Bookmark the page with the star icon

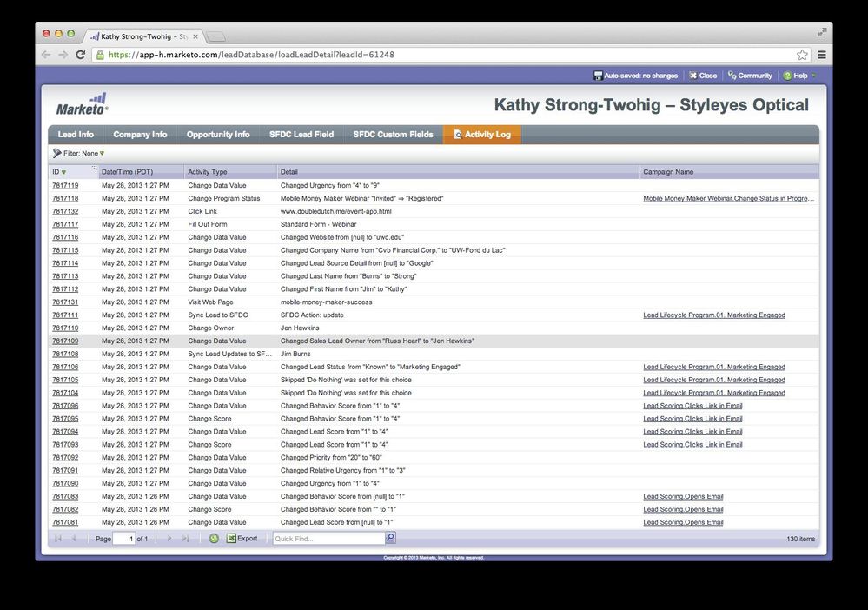[x=802, y=55]
